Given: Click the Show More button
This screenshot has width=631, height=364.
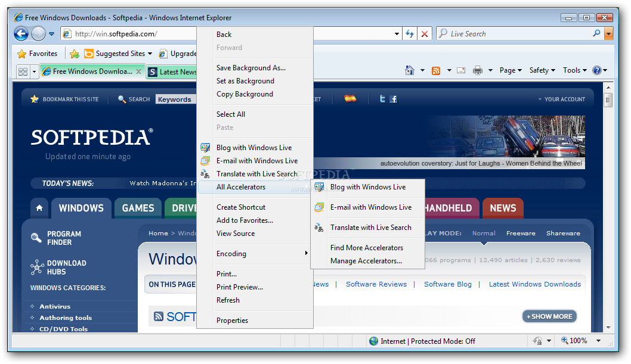Looking at the screenshot, I should 550,316.
